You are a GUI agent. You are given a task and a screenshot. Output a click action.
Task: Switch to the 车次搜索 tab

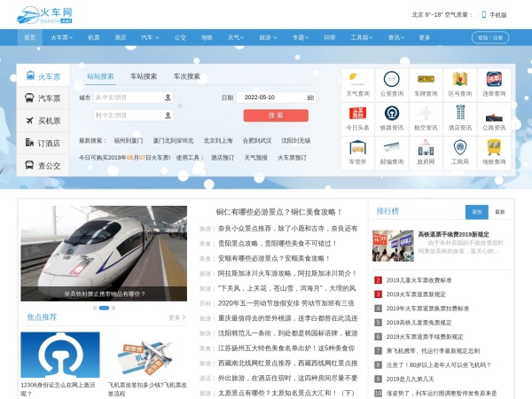[186, 76]
